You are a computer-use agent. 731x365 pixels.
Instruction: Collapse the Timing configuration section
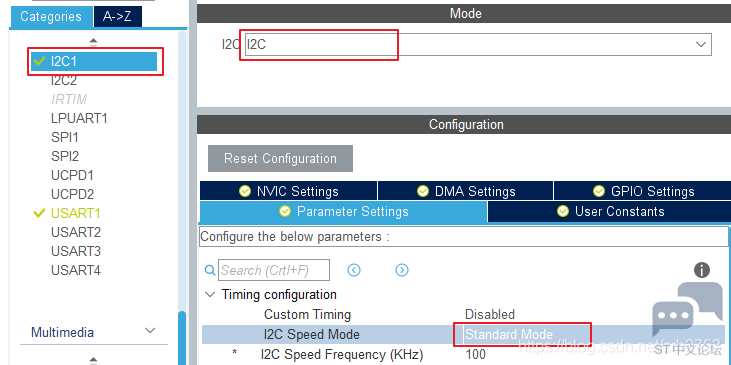(x=211, y=295)
